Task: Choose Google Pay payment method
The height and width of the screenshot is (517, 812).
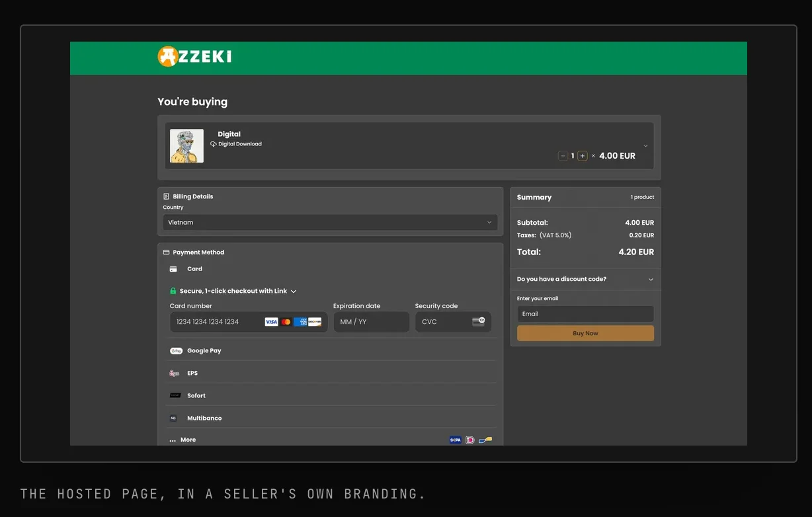Action: point(331,351)
